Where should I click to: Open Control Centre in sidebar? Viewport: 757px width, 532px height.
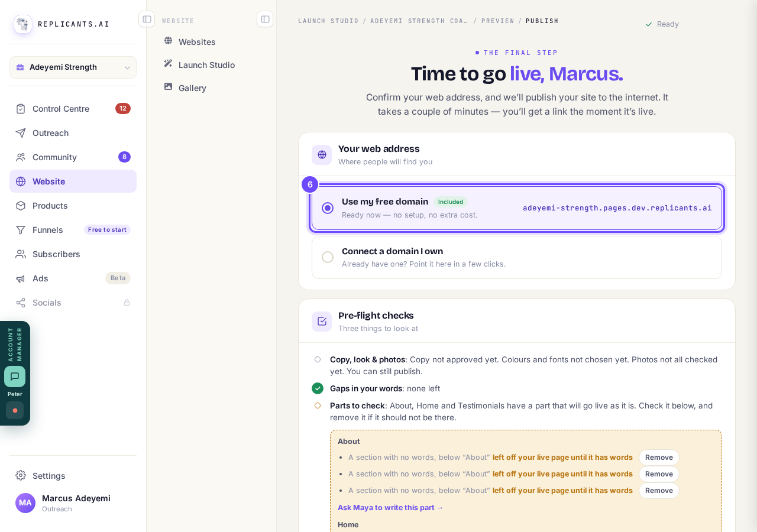click(73, 109)
